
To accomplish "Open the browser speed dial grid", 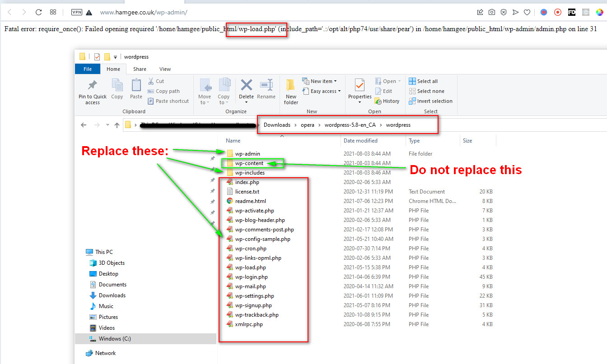I will click(x=53, y=12).
